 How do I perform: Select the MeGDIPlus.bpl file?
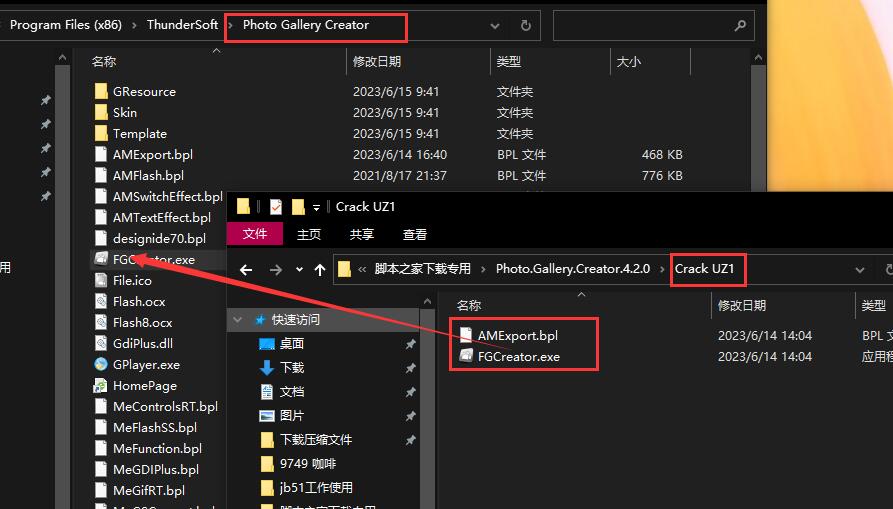147,470
